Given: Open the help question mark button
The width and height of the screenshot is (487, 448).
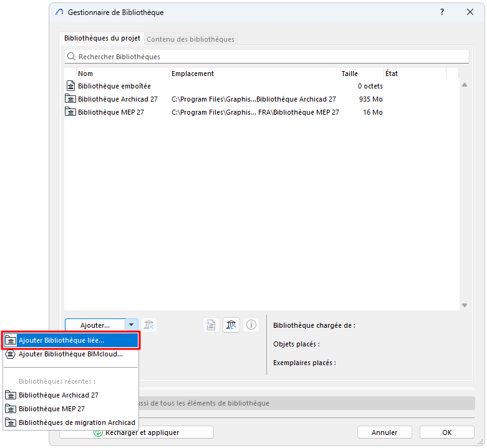Looking at the screenshot, I should click(x=442, y=12).
